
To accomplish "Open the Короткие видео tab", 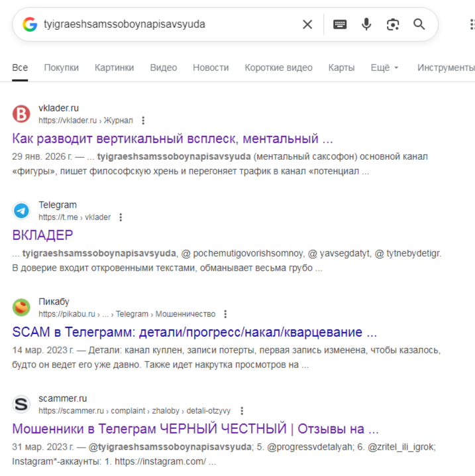I will click(278, 68).
